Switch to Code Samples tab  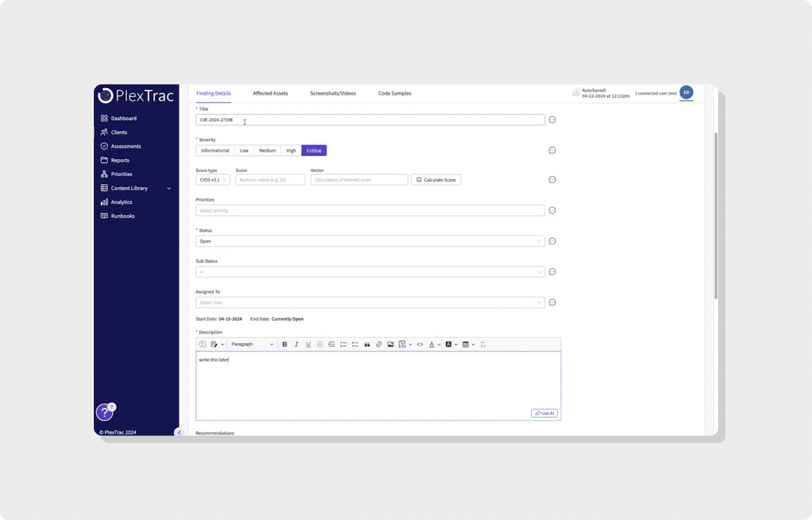(395, 93)
